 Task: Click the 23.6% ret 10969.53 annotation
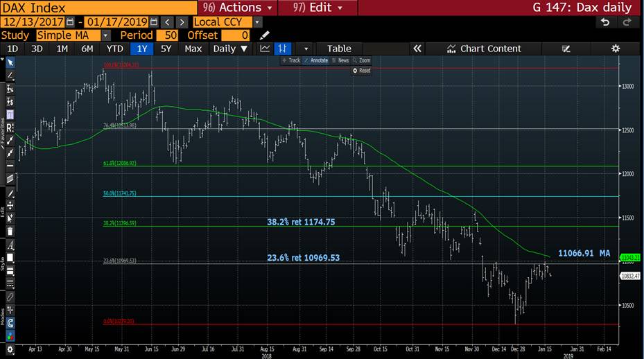click(304, 258)
